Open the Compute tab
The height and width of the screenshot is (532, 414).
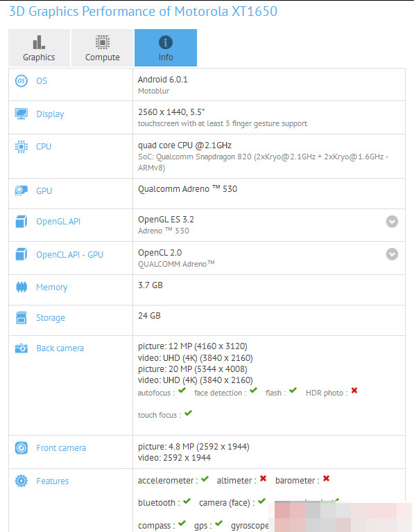click(x=102, y=48)
